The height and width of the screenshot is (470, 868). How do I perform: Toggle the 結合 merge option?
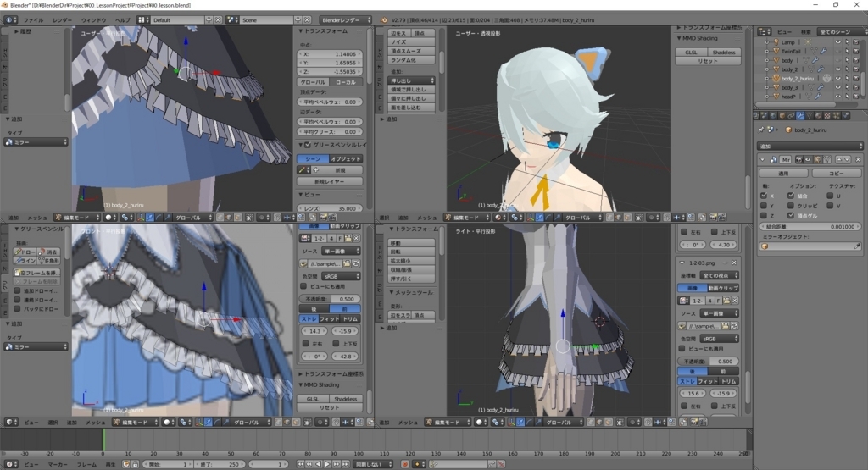tap(791, 195)
